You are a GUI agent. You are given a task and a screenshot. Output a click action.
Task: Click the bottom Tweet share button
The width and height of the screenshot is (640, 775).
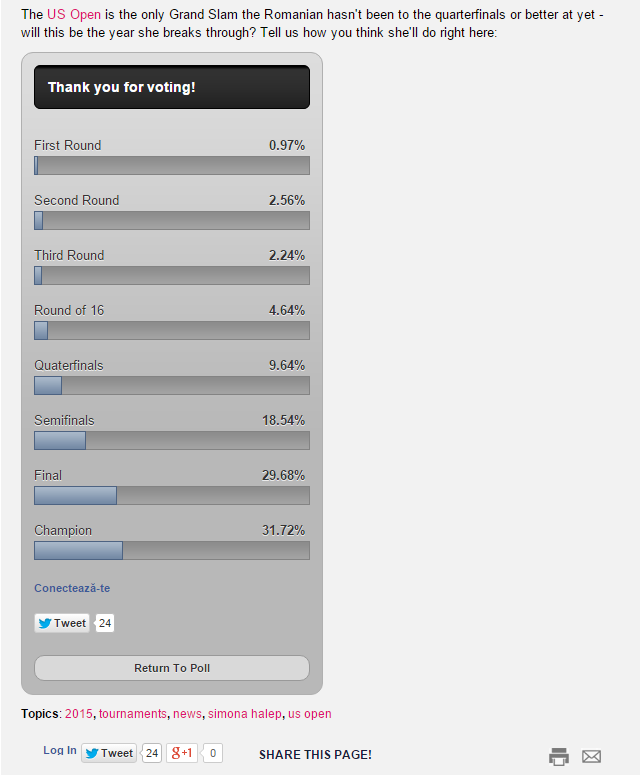[109, 753]
